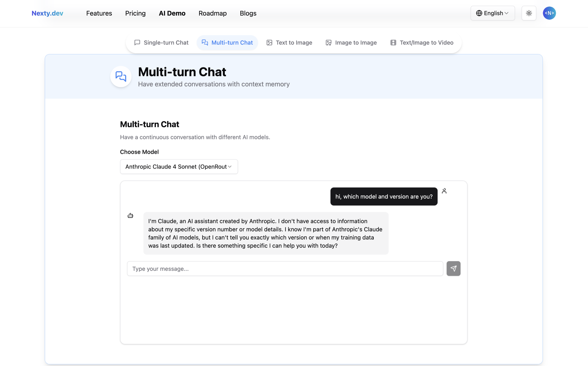588x366 pixels.
Task: Click the user person icon beside message
Action: [444, 191]
